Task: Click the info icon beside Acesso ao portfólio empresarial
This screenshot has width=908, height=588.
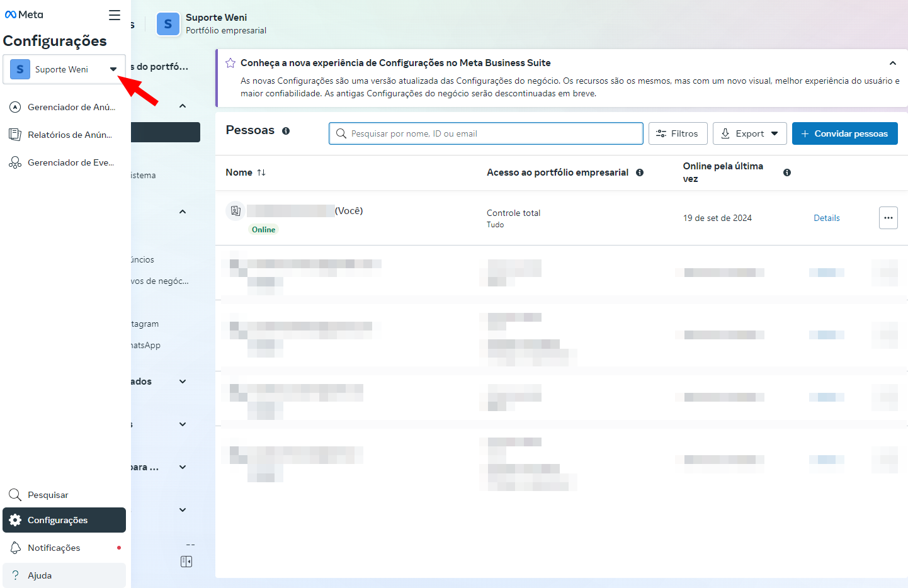Action: [x=640, y=172]
